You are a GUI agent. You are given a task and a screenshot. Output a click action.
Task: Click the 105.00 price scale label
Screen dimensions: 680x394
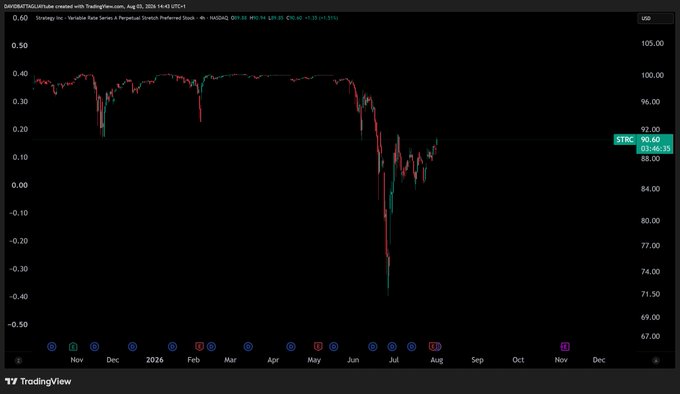[652, 43]
